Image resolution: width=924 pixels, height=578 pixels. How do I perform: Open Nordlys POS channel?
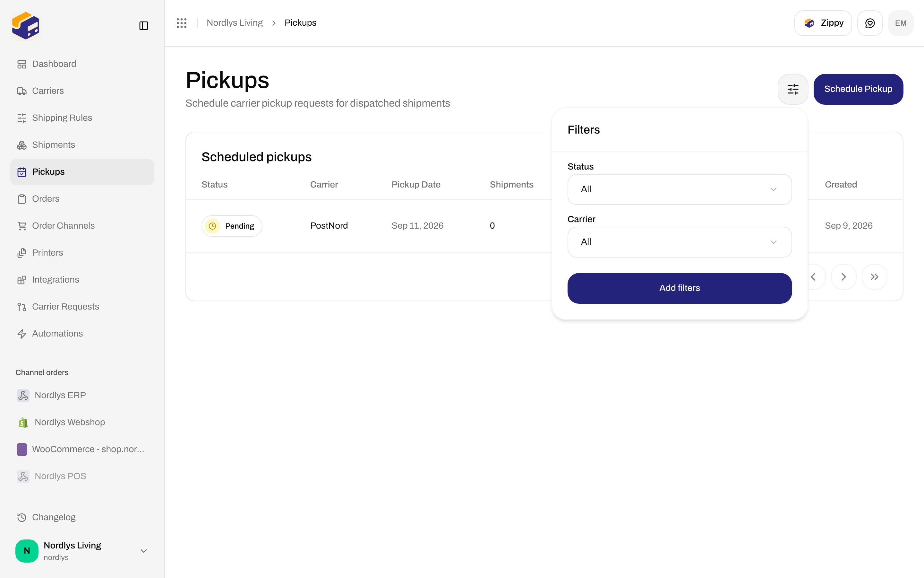[82, 476]
